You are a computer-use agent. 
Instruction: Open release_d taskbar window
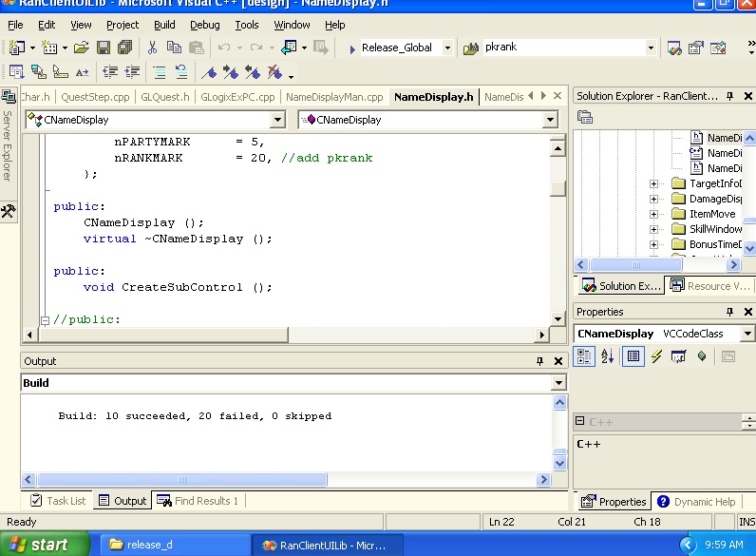tap(175, 545)
